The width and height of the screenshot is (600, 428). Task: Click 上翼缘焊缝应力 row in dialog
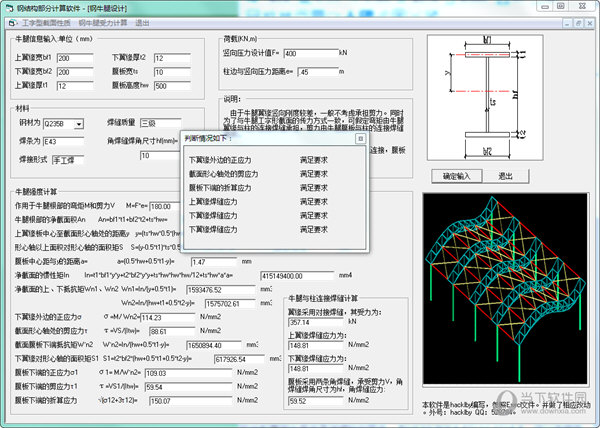click(259, 202)
